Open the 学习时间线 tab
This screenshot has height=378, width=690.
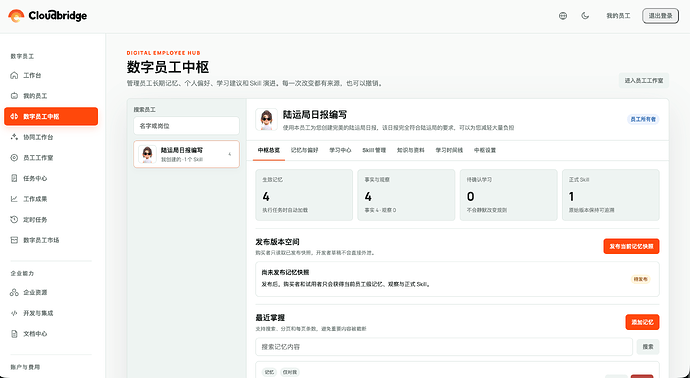(x=449, y=150)
